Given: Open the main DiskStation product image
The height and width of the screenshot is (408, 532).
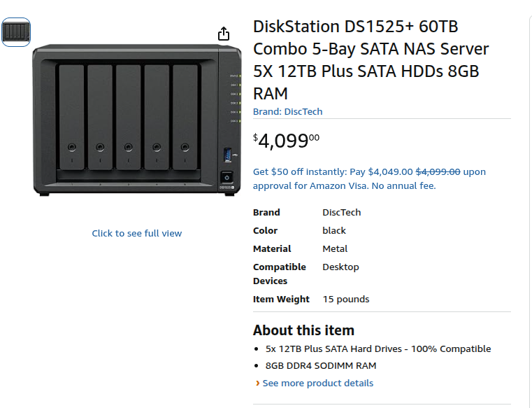Looking at the screenshot, I should 137,120.
